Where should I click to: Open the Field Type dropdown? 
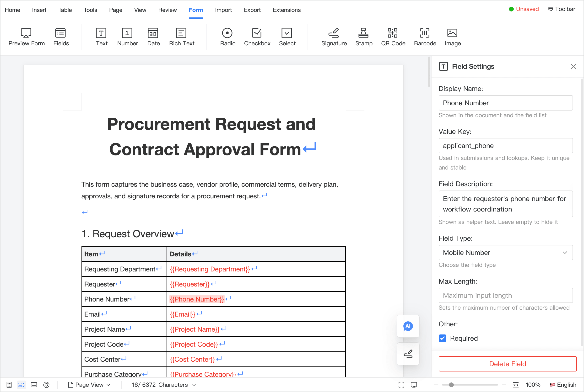[x=505, y=253]
